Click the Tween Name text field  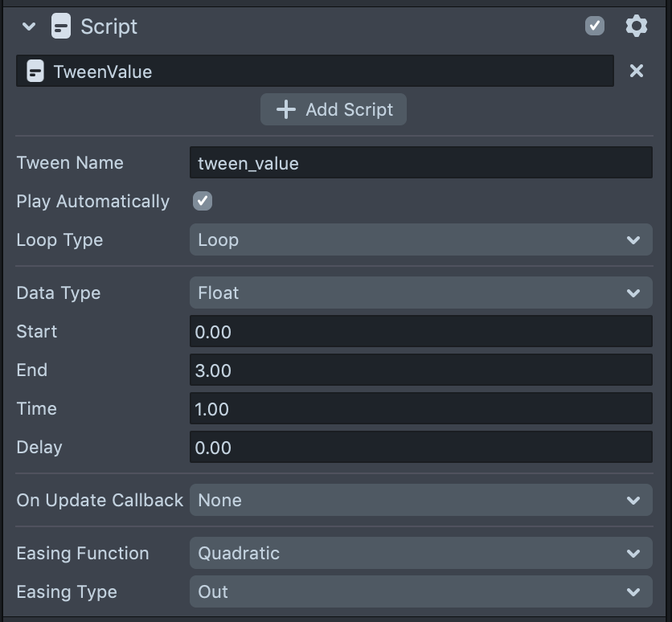click(x=420, y=163)
